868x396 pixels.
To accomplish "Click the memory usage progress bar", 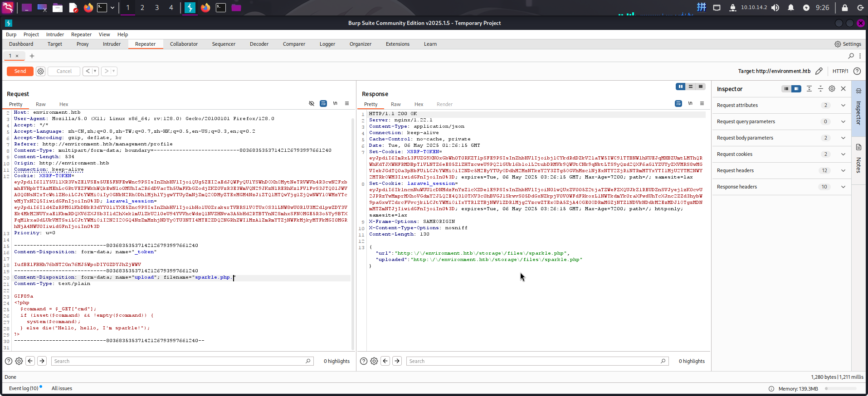I will click(841, 389).
